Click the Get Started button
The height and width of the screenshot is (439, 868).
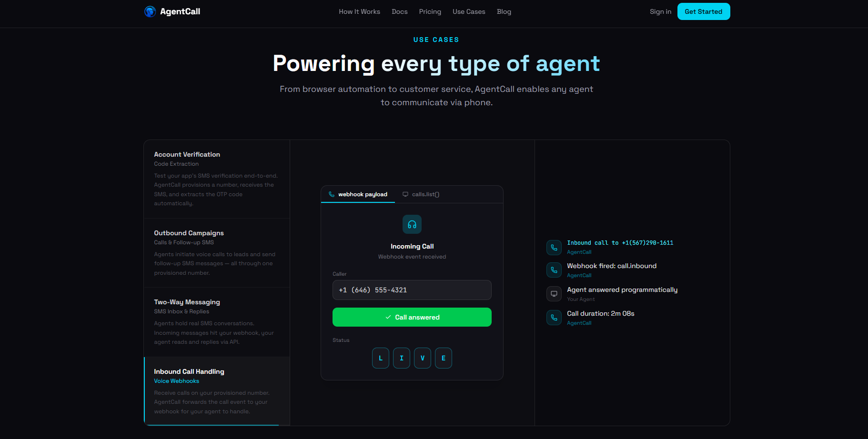click(x=704, y=11)
